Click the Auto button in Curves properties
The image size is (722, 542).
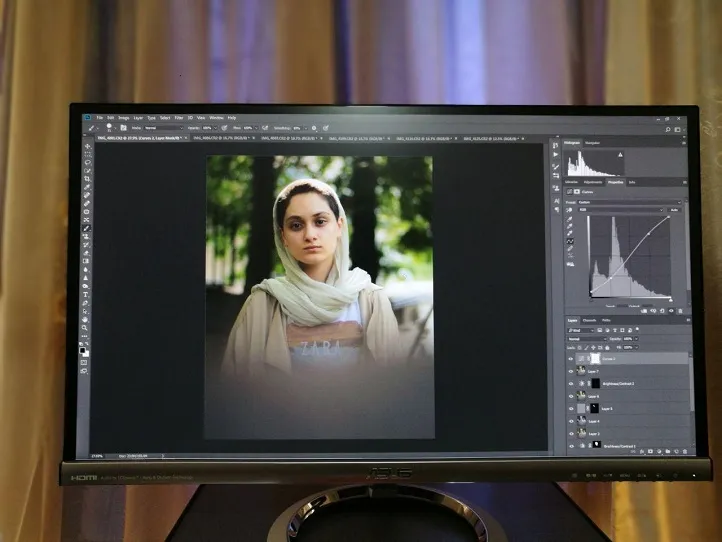(x=674, y=210)
